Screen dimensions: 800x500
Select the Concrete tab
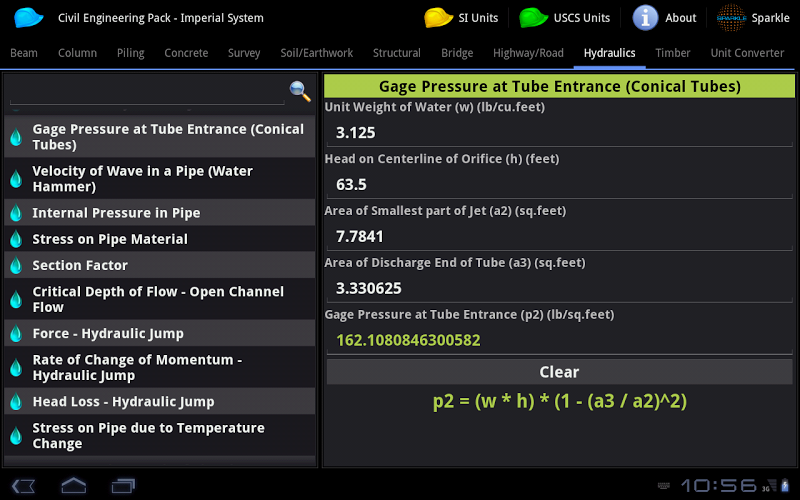pos(186,53)
